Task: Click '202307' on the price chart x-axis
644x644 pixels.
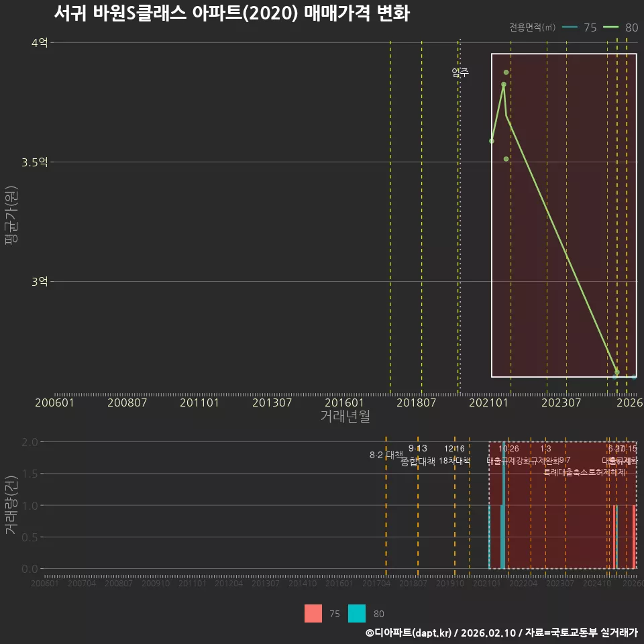Action: coord(561,402)
